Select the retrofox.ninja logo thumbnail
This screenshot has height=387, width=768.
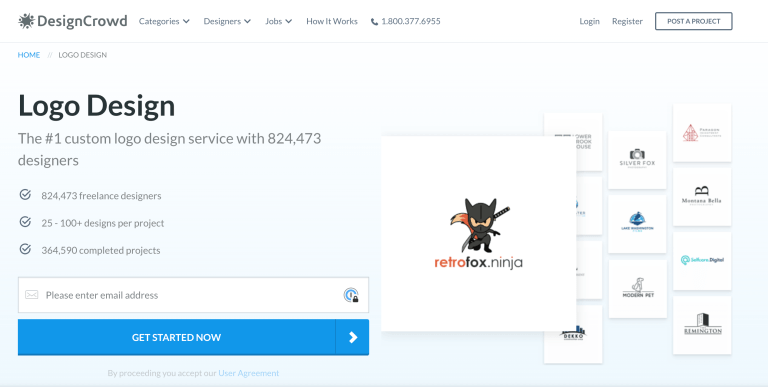479,233
